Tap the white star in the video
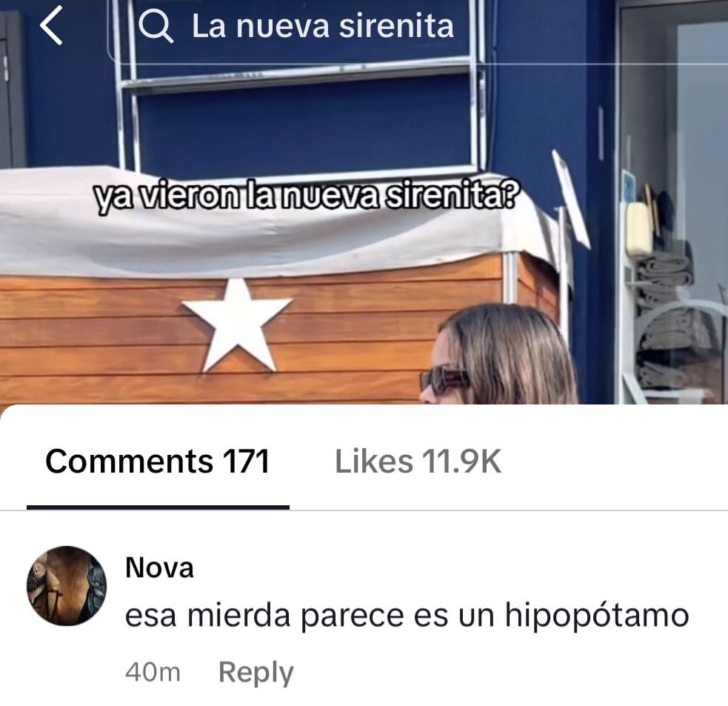 click(x=238, y=326)
